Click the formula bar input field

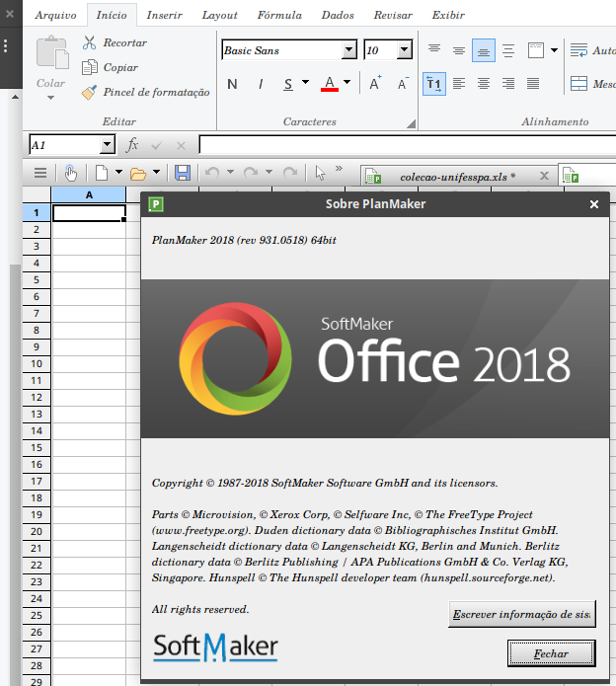[x=405, y=145]
